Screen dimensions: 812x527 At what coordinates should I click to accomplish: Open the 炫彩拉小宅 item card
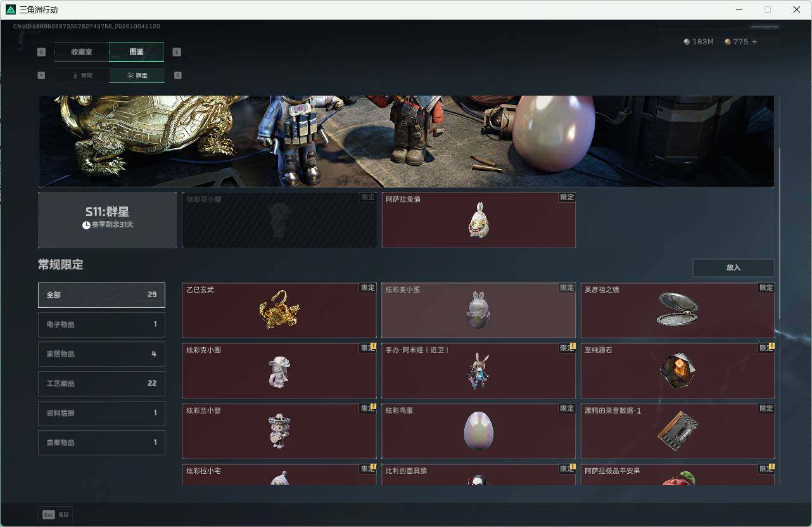tap(279, 475)
